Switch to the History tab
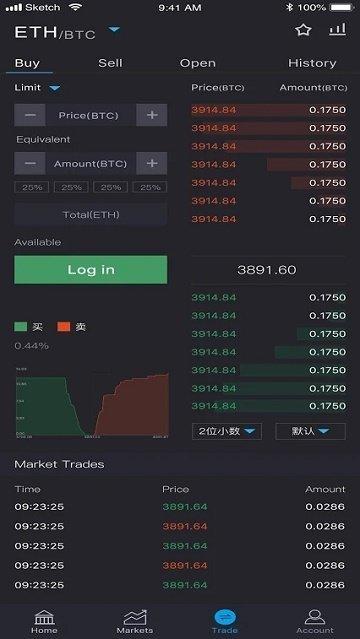Screen dimensions: 360x639 tap(312, 63)
